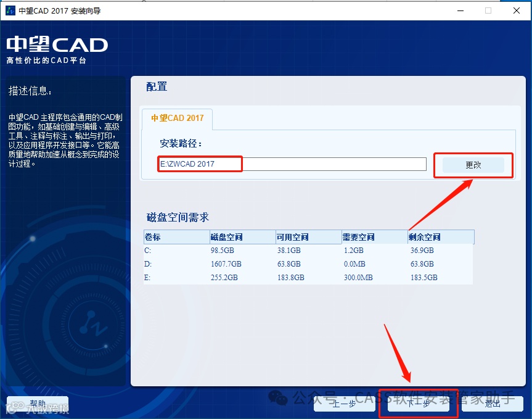532x419 pixels.
Task: Click the 0.0MB required space cell
Action: (354, 264)
